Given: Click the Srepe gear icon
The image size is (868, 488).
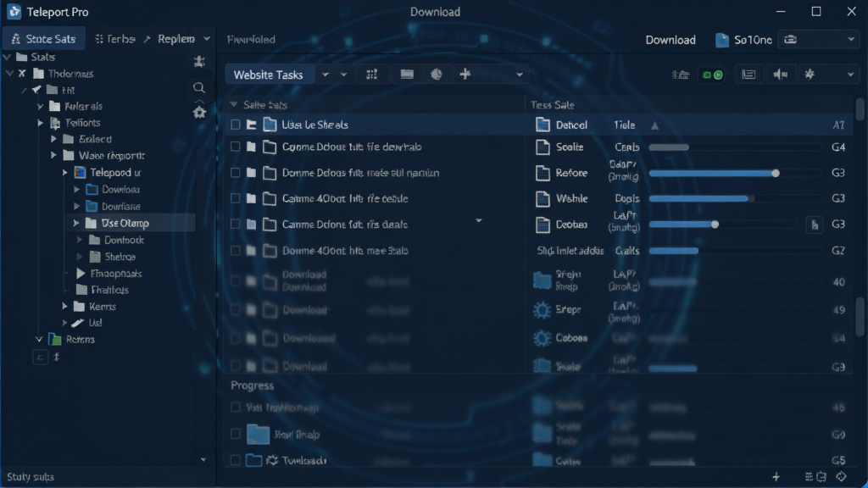Looking at the screenshot, I should 542,310.
